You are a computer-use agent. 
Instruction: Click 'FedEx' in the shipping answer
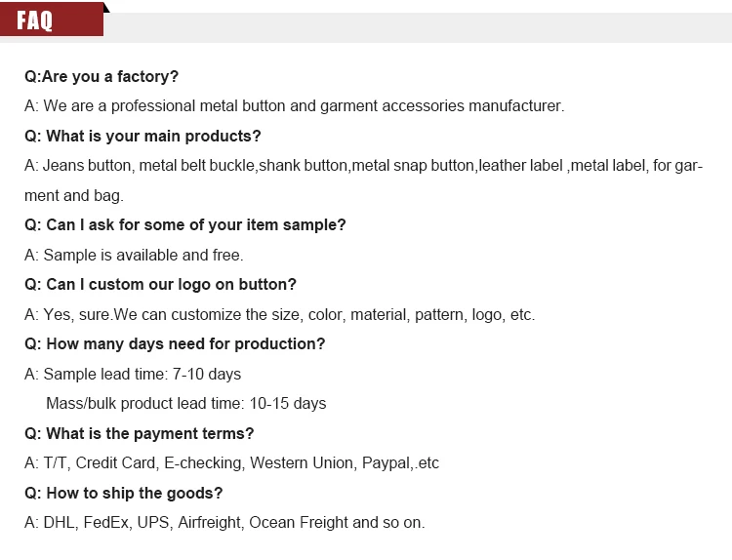coord(105,522)
